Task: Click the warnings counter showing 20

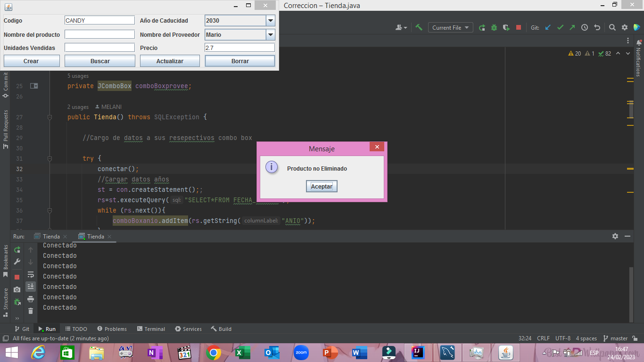Action: click(575, 53)
